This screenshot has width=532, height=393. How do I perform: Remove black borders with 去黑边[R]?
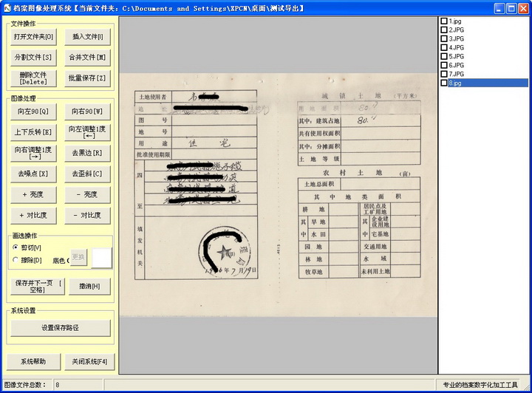point(87,153)
